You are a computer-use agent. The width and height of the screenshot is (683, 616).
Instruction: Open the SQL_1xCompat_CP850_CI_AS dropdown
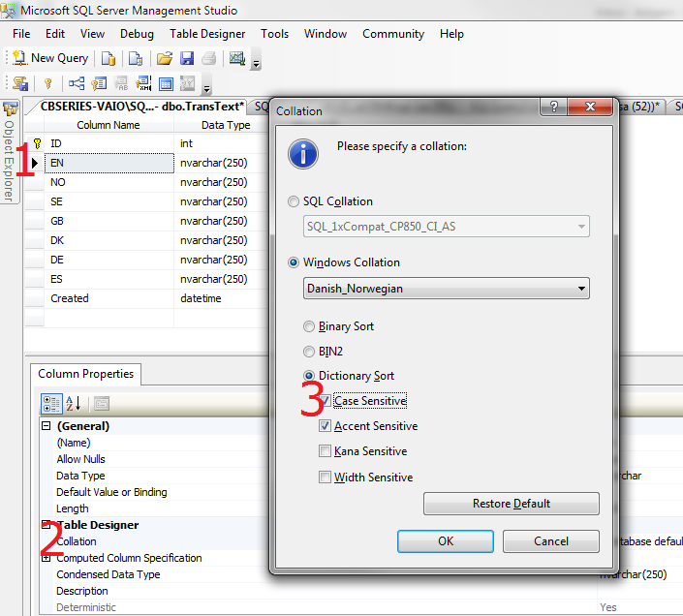(x=447, y=227)
